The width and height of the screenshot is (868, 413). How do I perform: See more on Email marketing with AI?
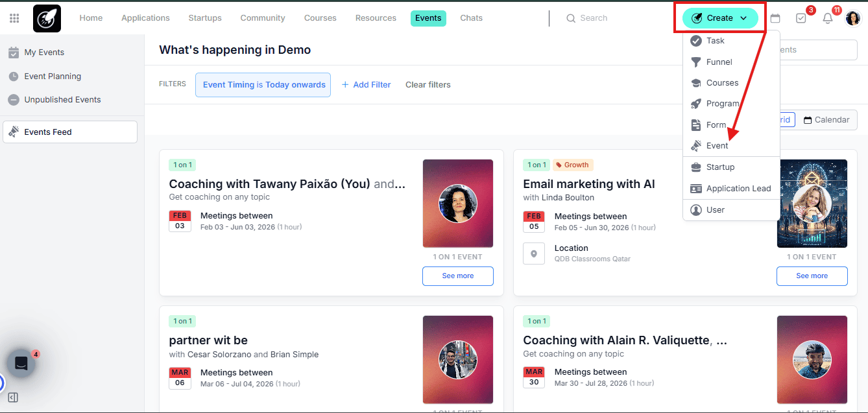(x=812, y=276)
